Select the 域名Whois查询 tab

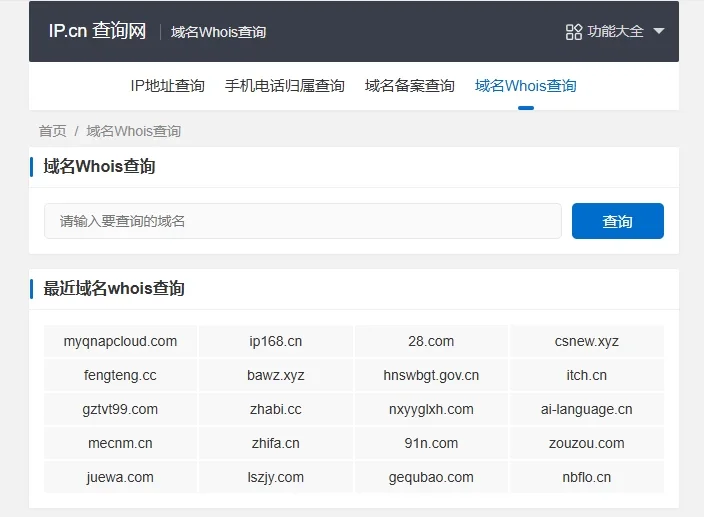click(525, 86)
